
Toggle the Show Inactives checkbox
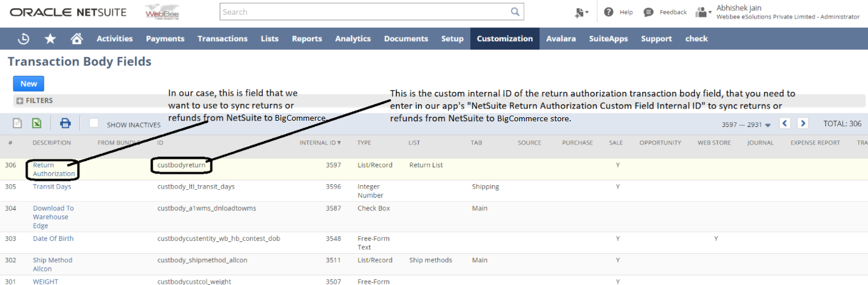tap(94, 124)
